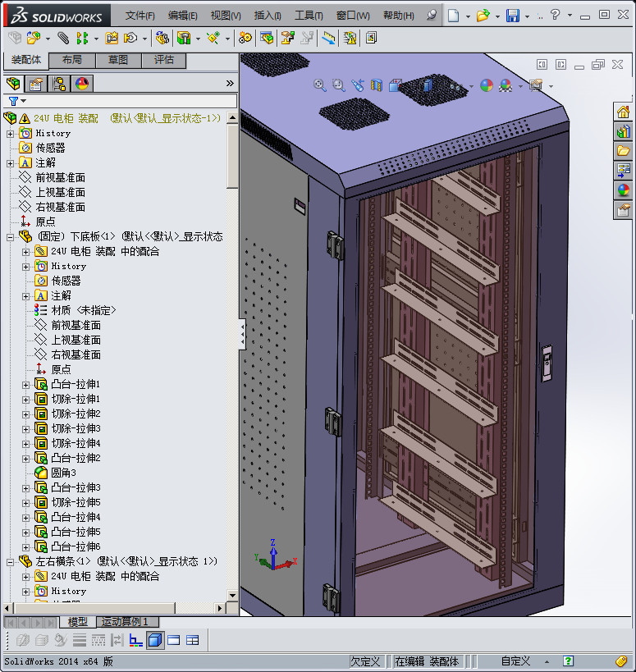
Task: Click the Previous View icon
Action: (358, 85)
